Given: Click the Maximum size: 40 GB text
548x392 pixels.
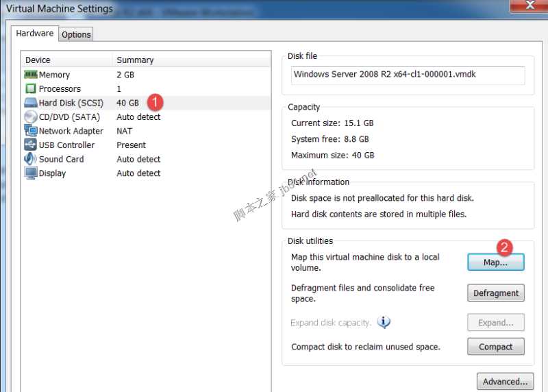Looking at the screenshot, I should (x=333, y=156).
